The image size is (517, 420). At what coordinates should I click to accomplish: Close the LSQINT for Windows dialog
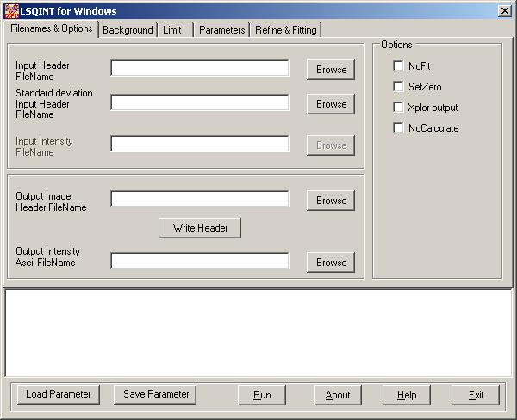(x=504, y=11)
